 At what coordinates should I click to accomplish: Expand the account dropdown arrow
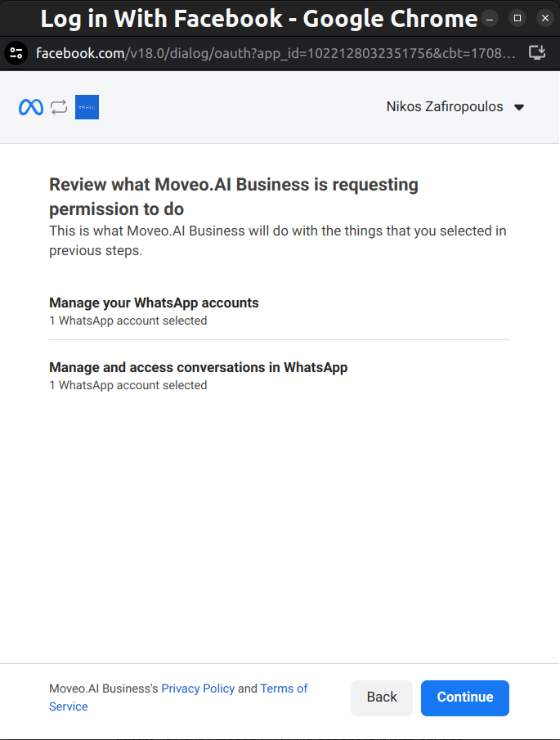click(x=518, y=107)
